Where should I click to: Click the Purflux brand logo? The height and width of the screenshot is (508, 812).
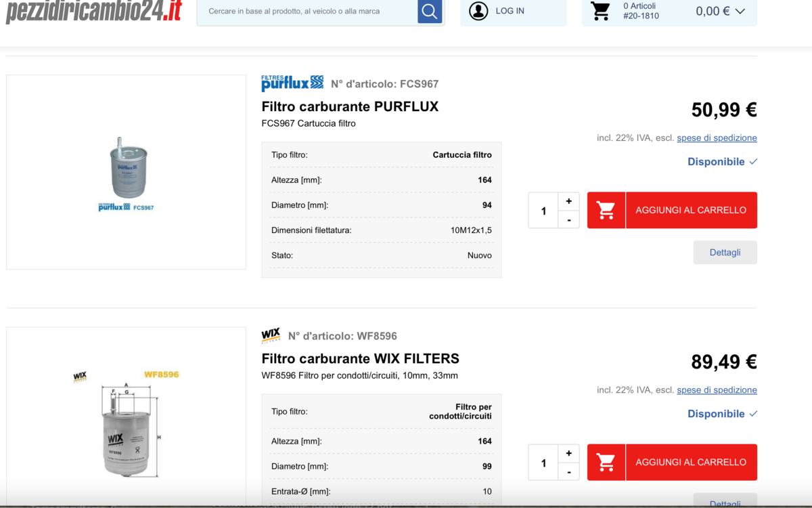(292, 83)
